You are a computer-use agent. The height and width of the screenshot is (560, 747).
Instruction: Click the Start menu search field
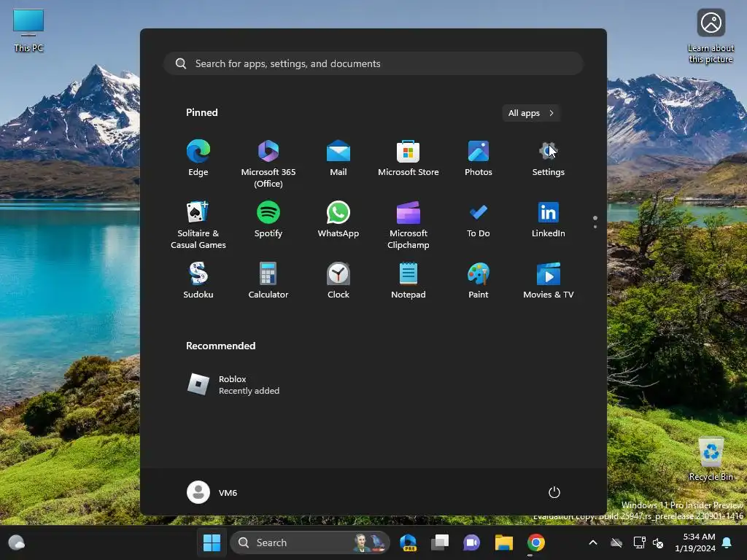(x=373, y=63)
